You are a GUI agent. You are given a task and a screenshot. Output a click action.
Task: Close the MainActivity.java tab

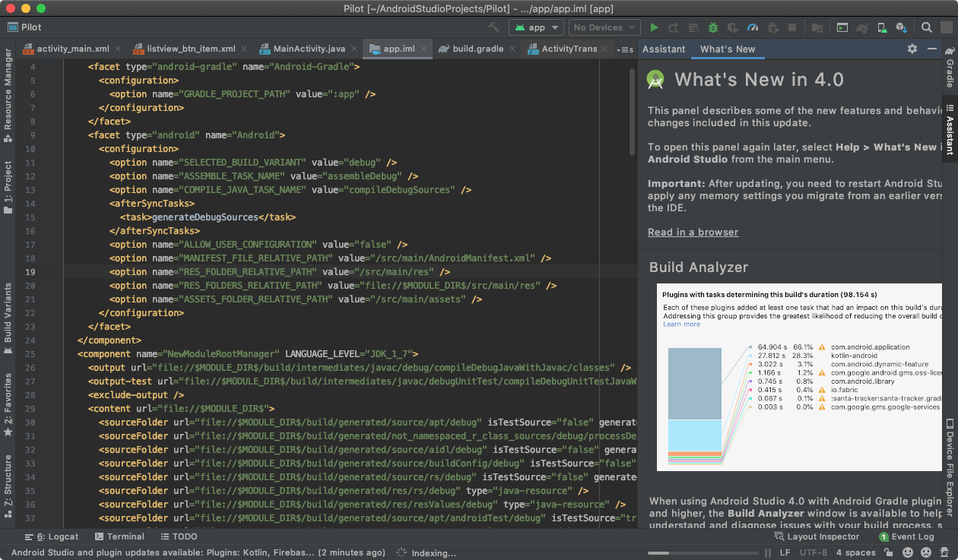[354, 49]
